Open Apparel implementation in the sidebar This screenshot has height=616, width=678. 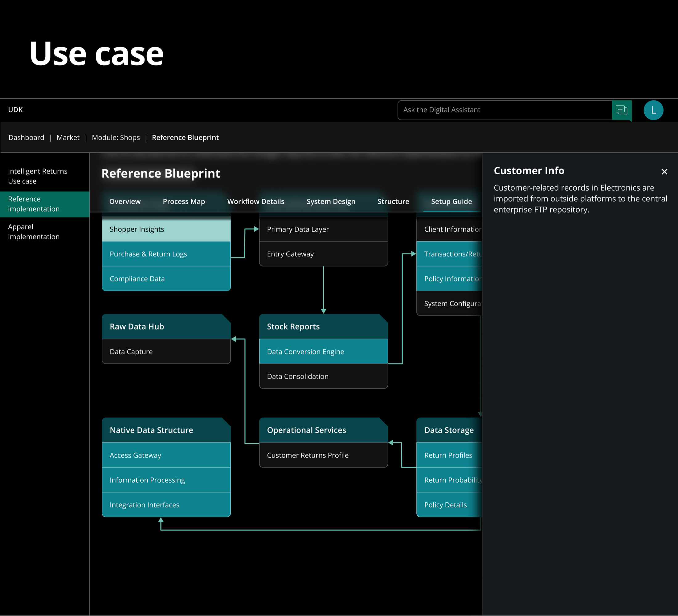coord(45,232)
